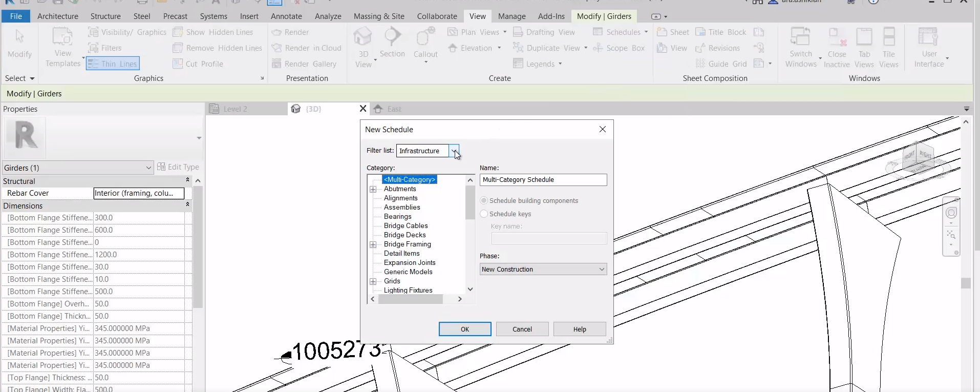Screen dimensions: 980x392
Task: Open Switch Windows menu
Action: pos(801,48)
